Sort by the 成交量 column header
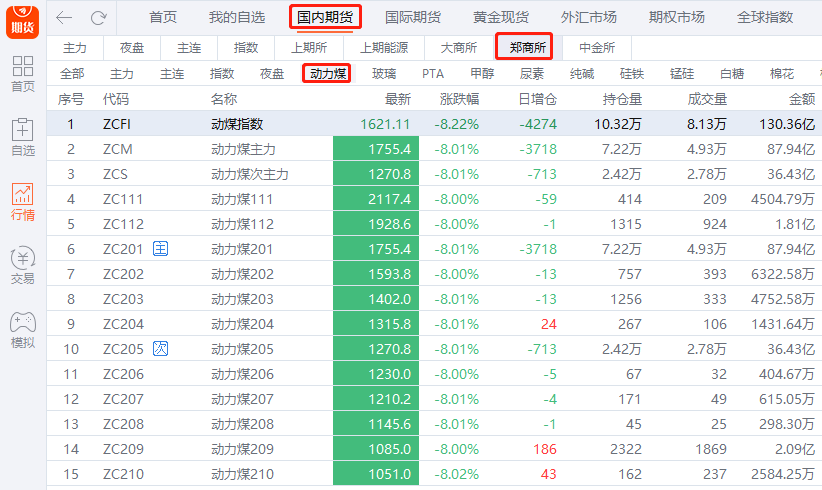The height and width of the screenshot is (490, 822). coord(707,99)
